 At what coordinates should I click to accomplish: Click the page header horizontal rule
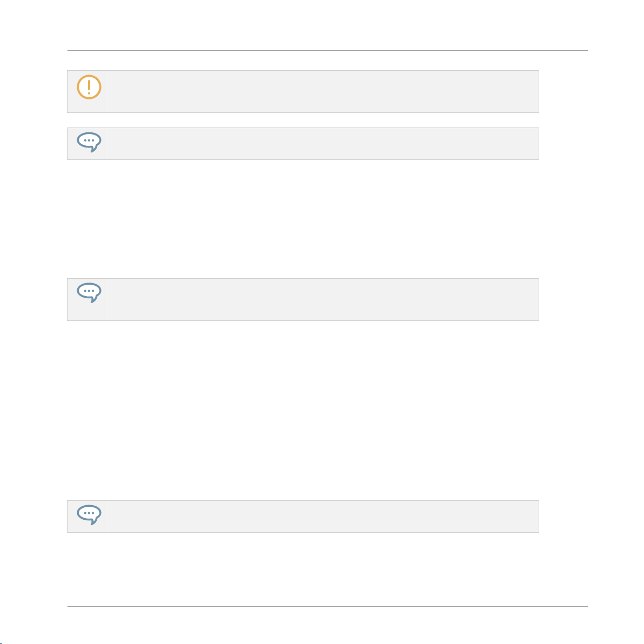point(327,51)
